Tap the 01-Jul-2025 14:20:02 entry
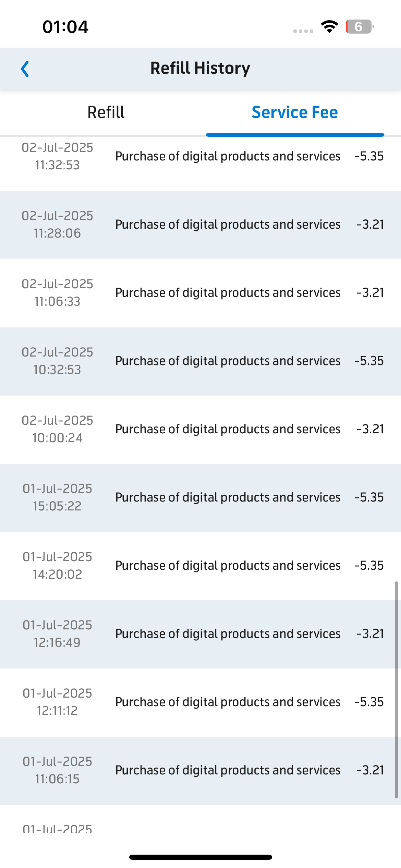Screen dimensions: 401x868 point(200,566)
